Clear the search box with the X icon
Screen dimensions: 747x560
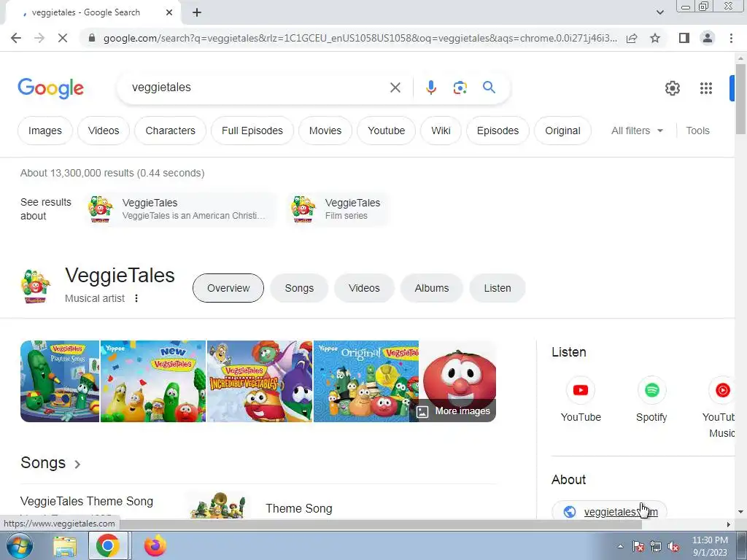(395, 87)
